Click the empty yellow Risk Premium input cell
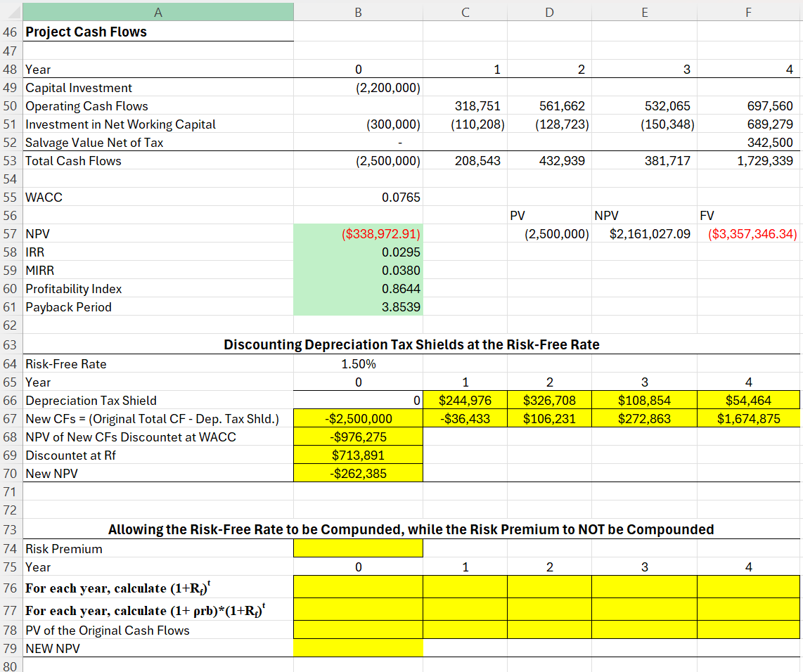Image resolution: width=803 pixels, height=672 pixels. coord(358,548)
